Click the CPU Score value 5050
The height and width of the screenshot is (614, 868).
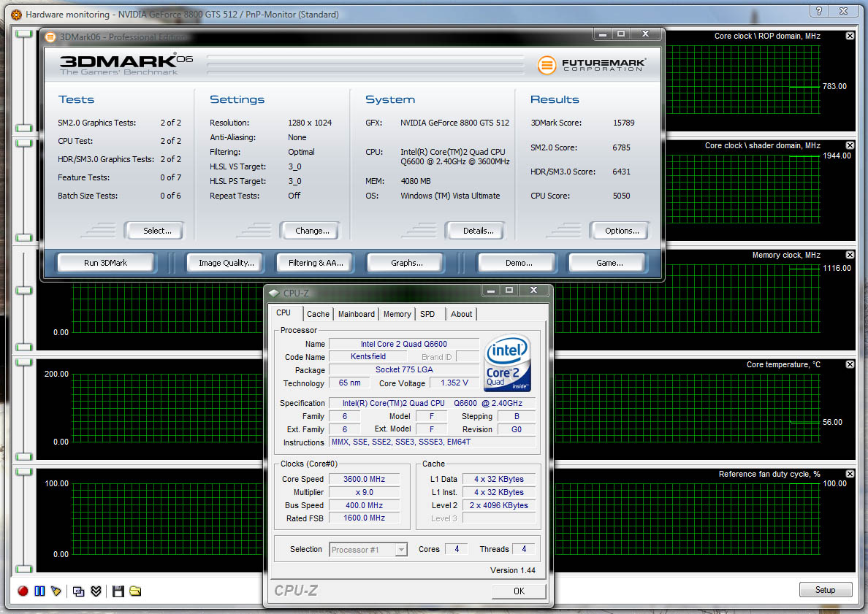coord(621,196)
